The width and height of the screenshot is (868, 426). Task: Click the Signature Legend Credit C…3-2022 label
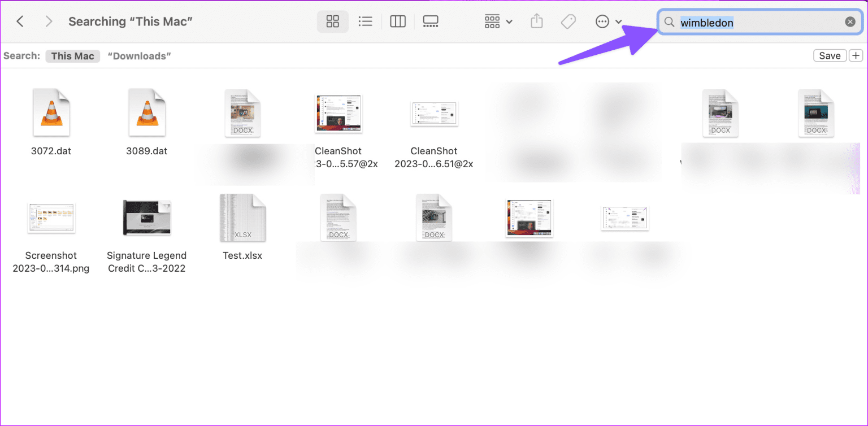coord(147,262)
